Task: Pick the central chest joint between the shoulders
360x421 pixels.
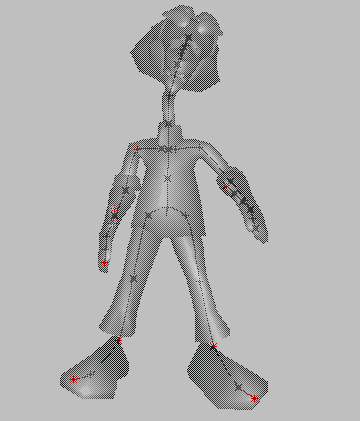Action: pos(168,149)
